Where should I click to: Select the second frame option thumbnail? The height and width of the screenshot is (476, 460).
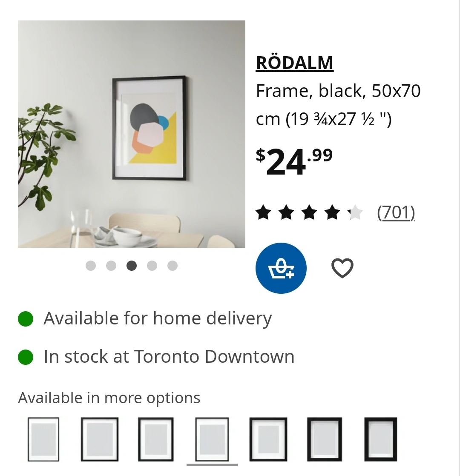(x=100, y=439)
